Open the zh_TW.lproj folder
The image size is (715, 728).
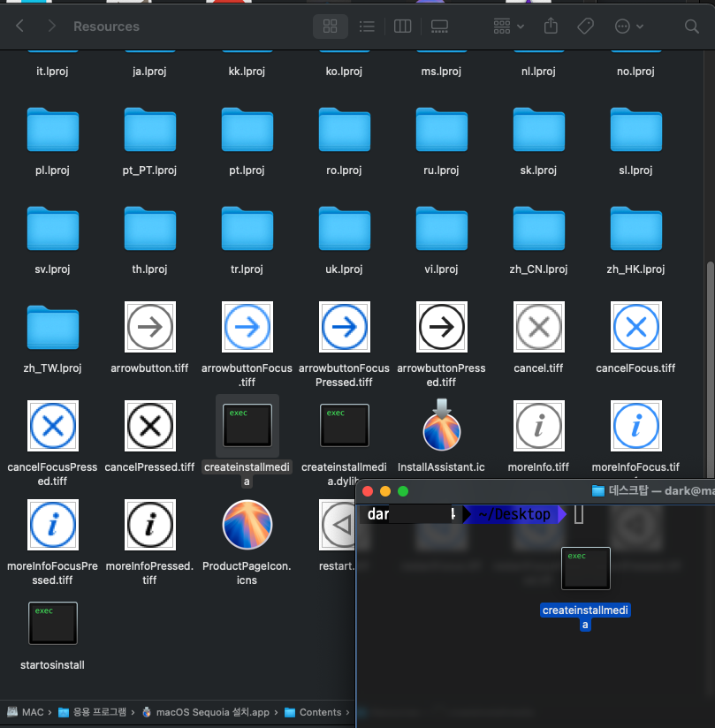[x=53, y=328]
